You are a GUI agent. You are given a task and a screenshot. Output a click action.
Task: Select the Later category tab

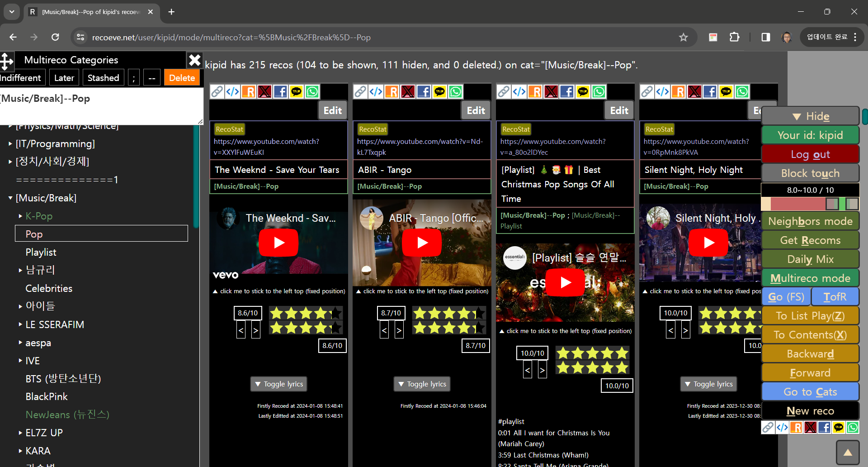(64, 78)
